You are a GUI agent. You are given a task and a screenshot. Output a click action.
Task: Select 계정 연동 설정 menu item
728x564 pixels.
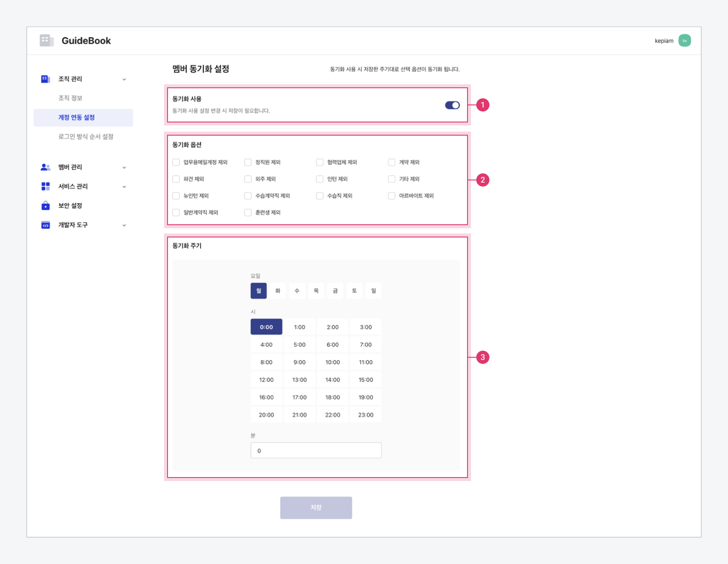(83, 118)
